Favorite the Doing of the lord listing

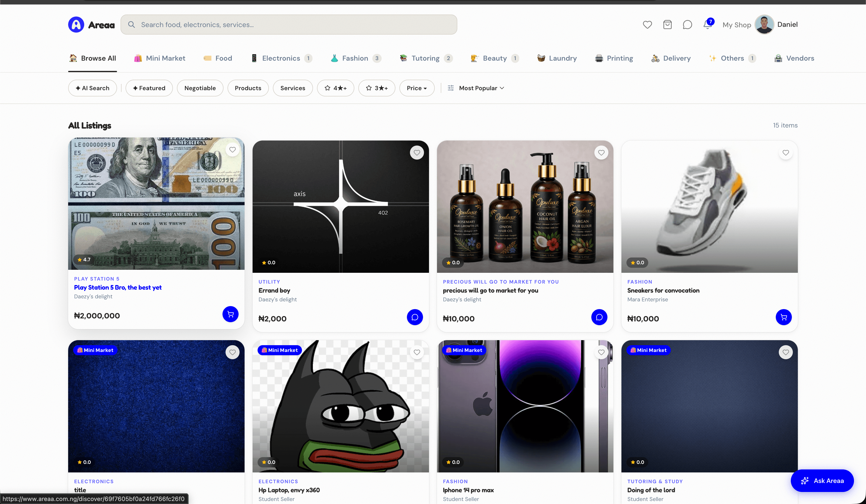pyautogui.click(x=786, y=352)
